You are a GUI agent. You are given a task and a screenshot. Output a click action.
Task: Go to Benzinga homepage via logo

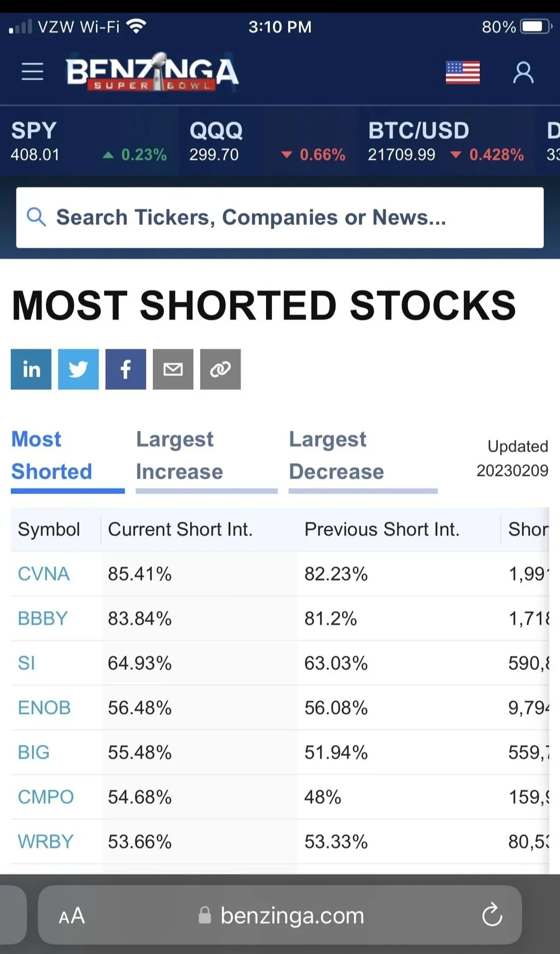point(152,72)
